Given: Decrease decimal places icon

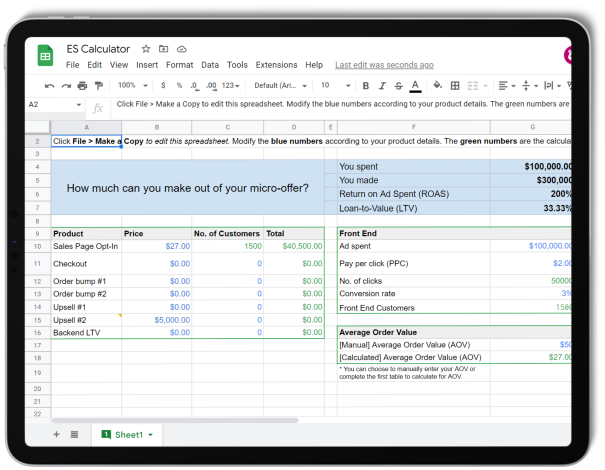Looking at the screenshot, I should pos(194,86).
